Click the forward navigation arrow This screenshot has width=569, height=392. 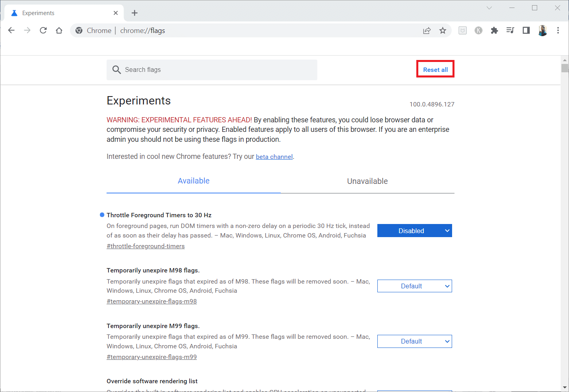click(x=27, y=31)
